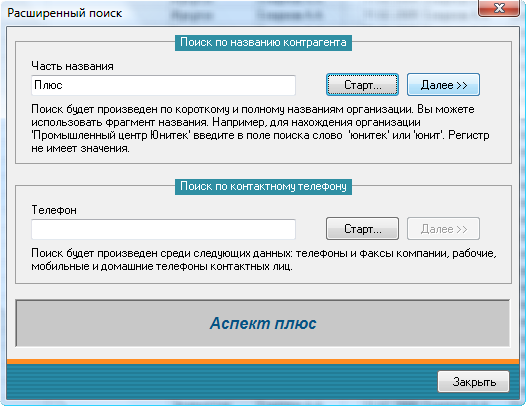
Task: Focus the empty Телефон input field
Action: click(163, 230)
